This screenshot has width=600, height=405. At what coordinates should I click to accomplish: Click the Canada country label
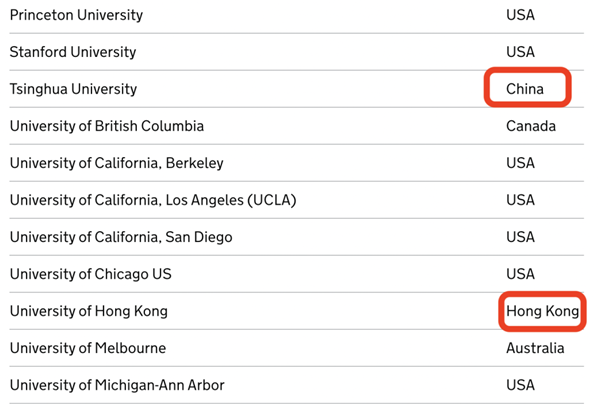tap(531, 126)
